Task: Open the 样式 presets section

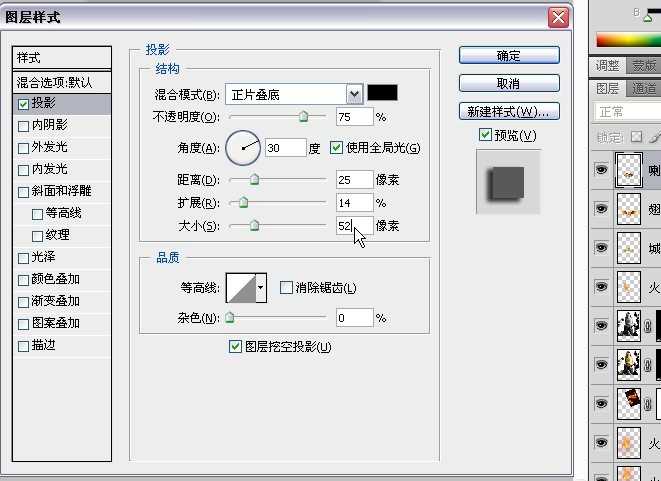Action: tap(62, 58)
